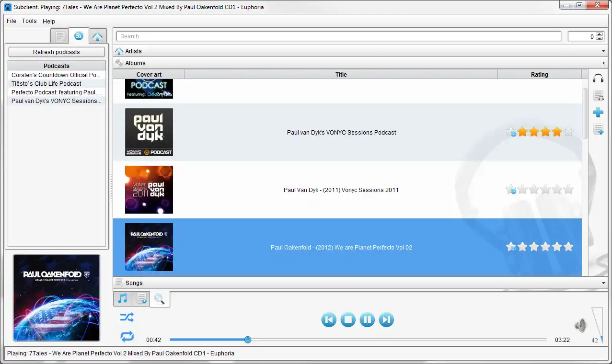Toggle repeat playback mode

coord(127,337)
